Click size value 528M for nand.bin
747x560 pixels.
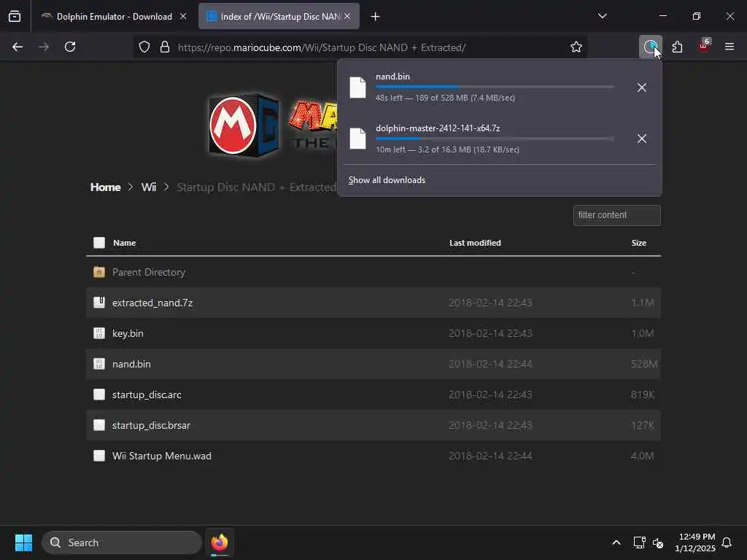click(644, 364)
